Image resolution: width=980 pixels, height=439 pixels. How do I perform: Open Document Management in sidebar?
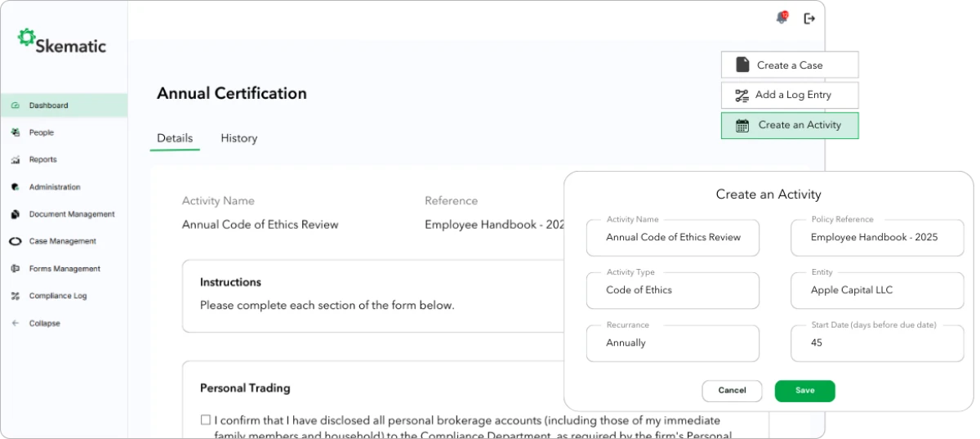[71, 214]
